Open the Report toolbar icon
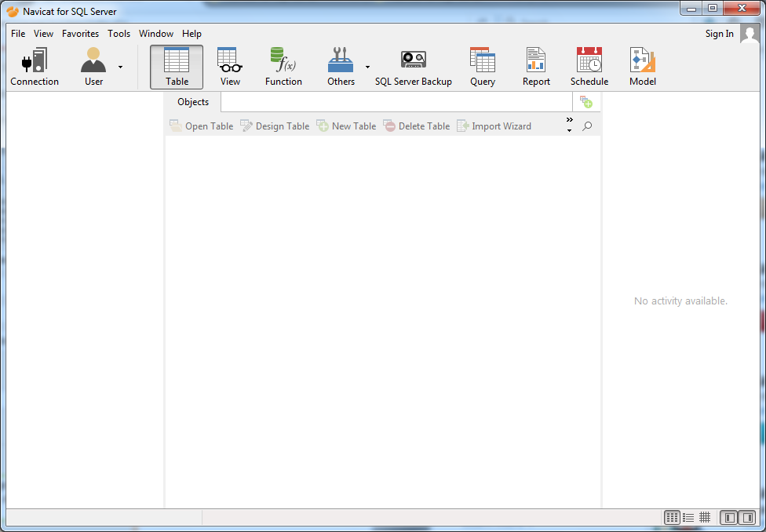 [536, 67]
